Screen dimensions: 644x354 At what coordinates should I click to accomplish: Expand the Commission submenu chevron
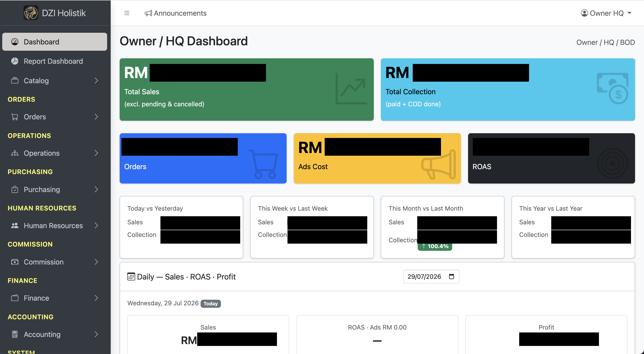click(x=97, y=262)
